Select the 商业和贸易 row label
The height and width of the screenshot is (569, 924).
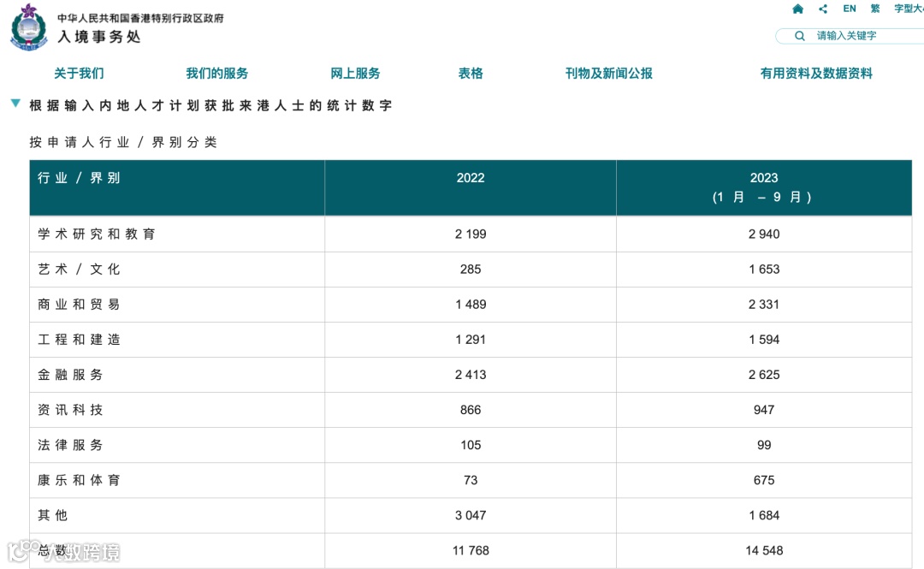point(79,305)
